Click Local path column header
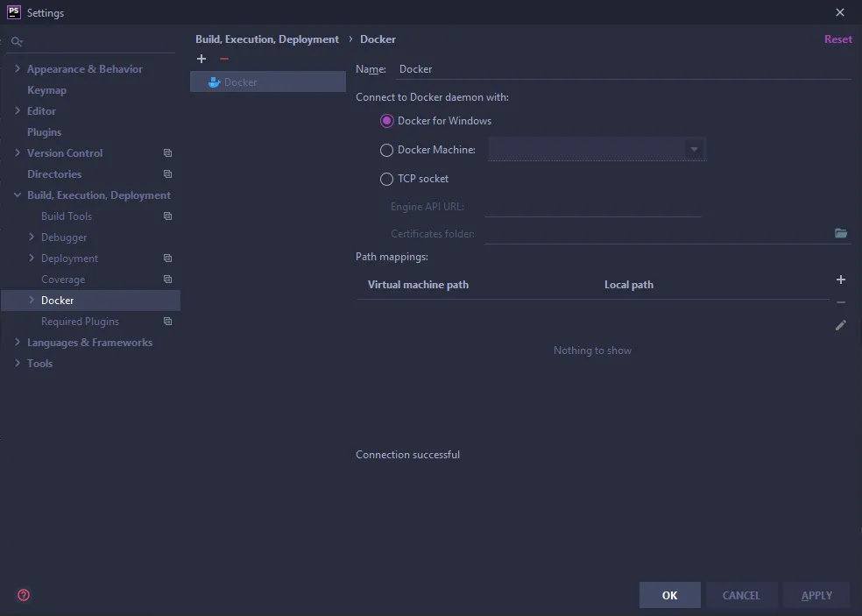The width and height of the screenshot is (862, 616). (x=629, y=285)
